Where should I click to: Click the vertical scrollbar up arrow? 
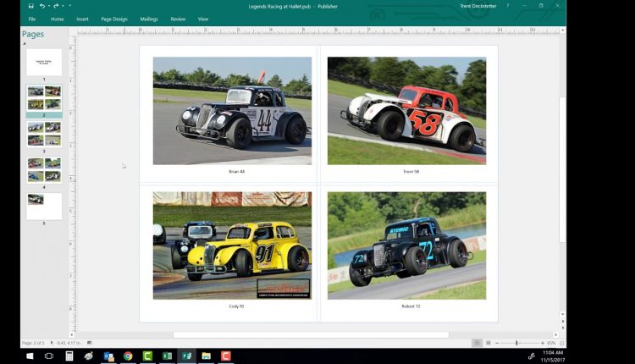click(x=562, y=30)
